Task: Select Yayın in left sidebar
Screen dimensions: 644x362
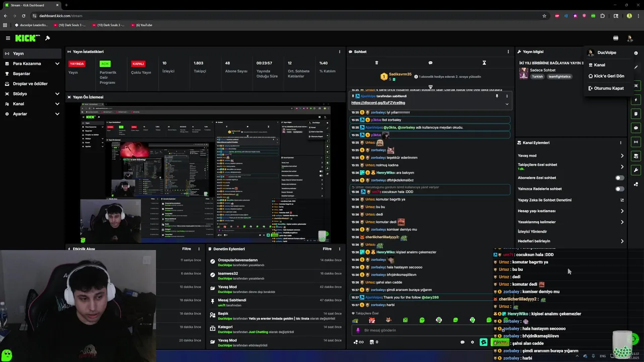Action: point(33,54)
